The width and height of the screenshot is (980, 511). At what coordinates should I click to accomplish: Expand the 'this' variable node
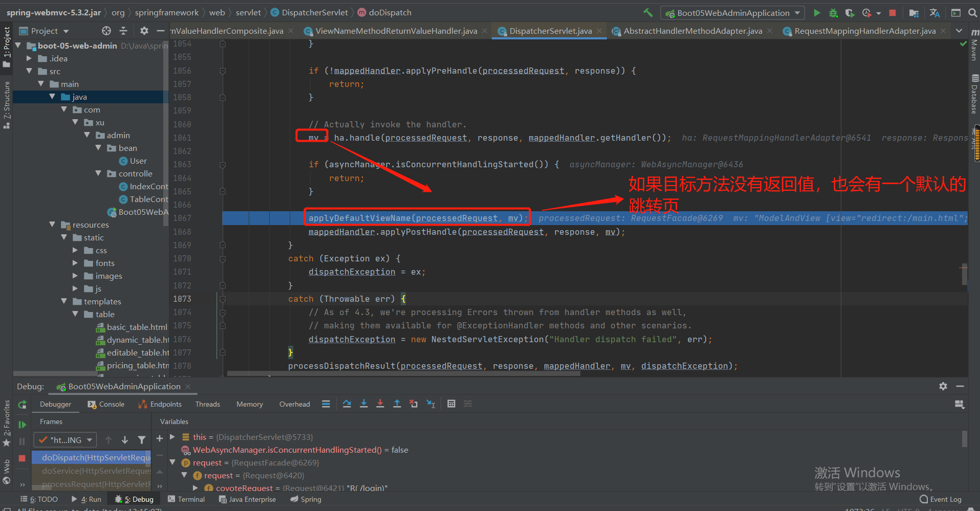[172, 437]
